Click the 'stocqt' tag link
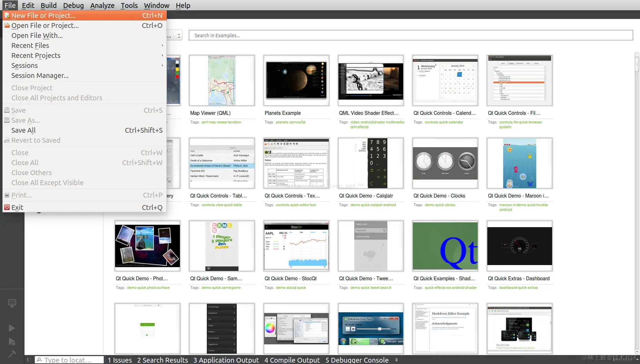The height and width of the screenshot is (364, 640). 291,287
